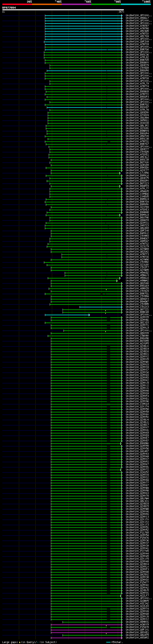Open hit UniRef100_A5AGL7
This screenshot has height=644, width=153.
click(137, 18)
